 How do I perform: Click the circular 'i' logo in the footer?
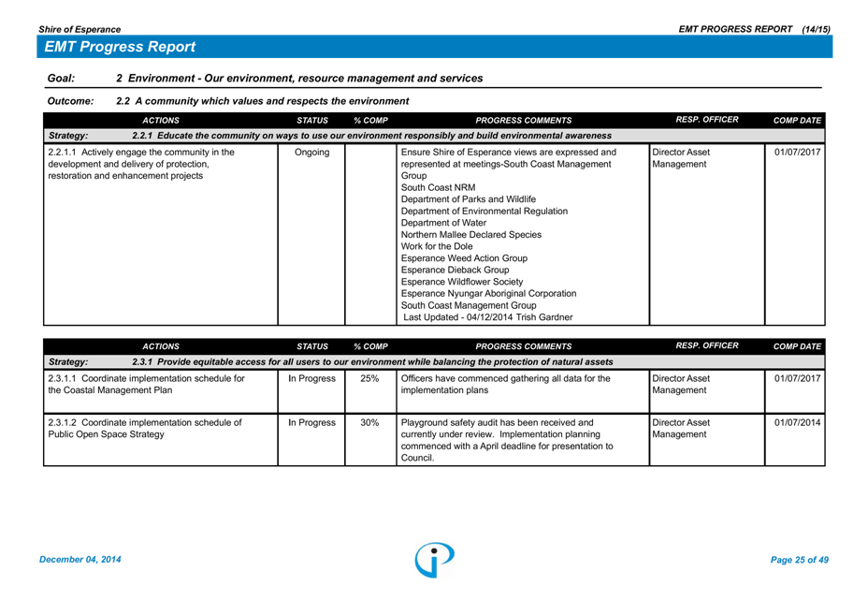(435, 559)
